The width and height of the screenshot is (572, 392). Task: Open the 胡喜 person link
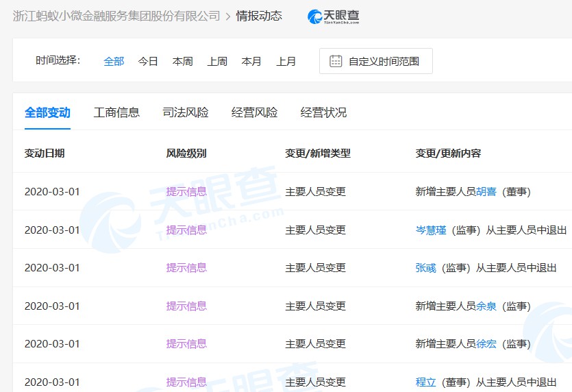click(x=486, y=192)
